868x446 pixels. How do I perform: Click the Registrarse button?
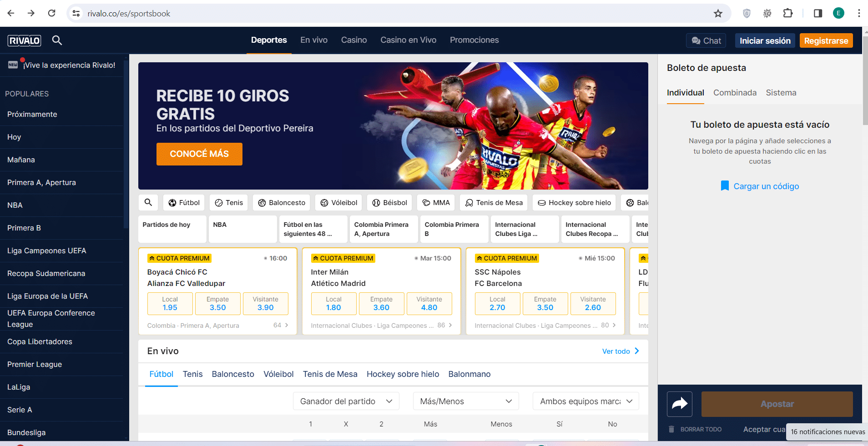click(826, 40)
